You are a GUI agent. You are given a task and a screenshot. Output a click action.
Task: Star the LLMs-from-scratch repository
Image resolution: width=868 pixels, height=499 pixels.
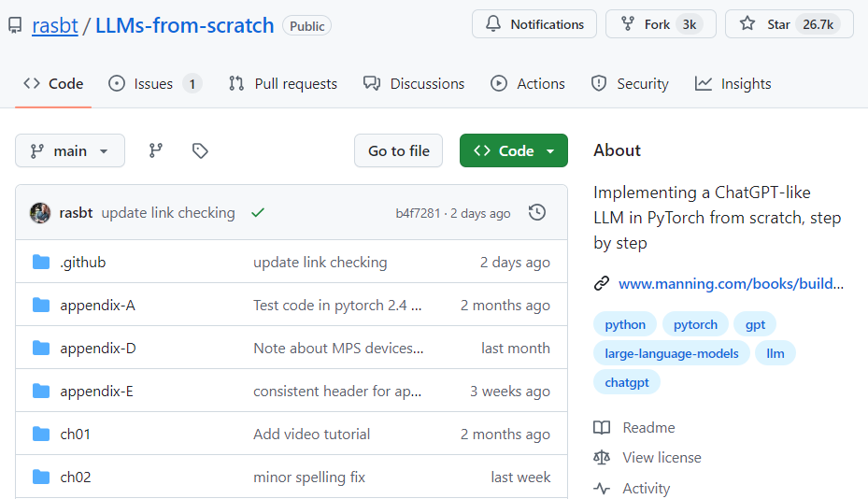[x=767, y=24]
